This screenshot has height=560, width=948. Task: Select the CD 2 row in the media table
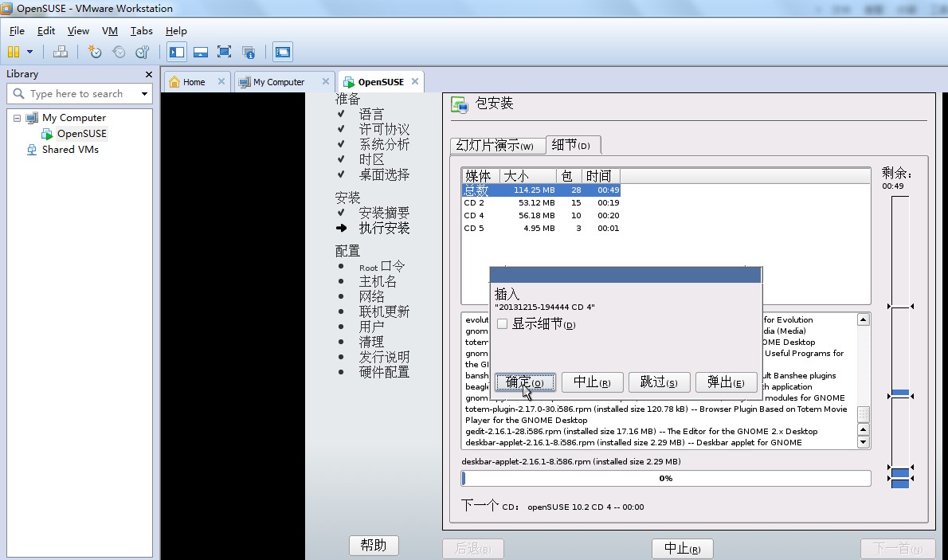pos(541,202)
